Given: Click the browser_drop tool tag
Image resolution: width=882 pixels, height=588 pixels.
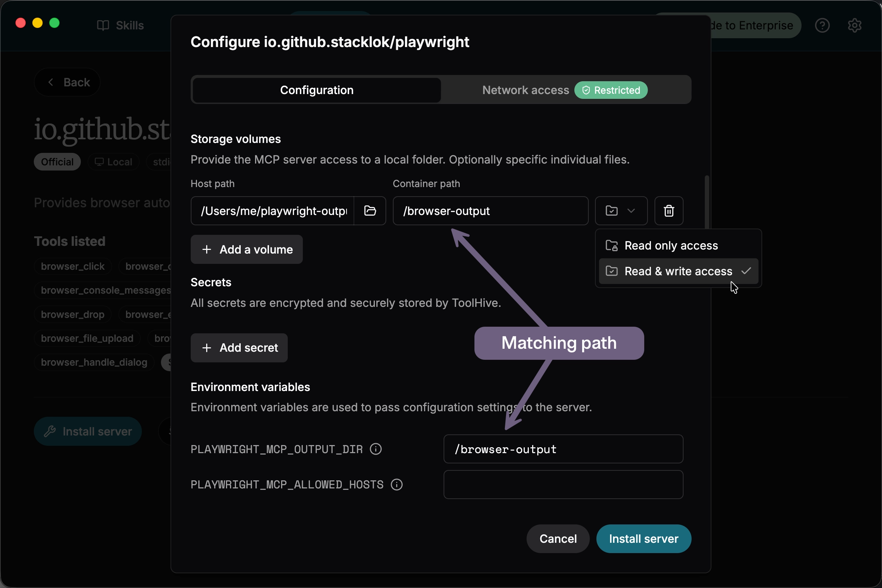Looking at the screenshot, I should point(73,314).
